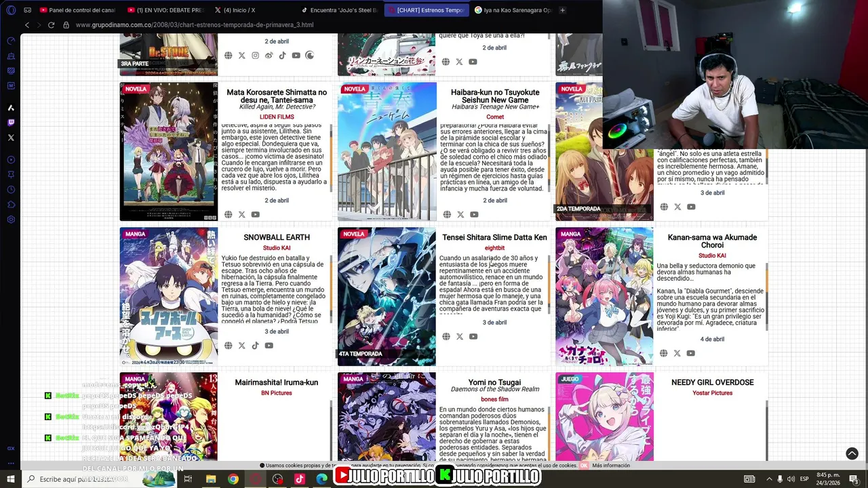Screen dimensions: 868x488
Task: Click the Kanan-sama description scrollbar
Action: 767,296
